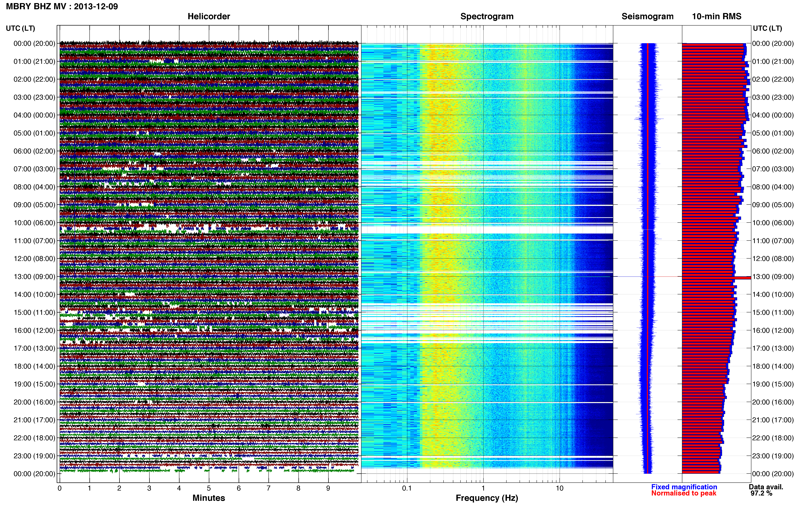The width and height of the screenshot is (812, 508).
Task: Click the 1 Hz frequency tick label
Action: (x=483, y=488)
